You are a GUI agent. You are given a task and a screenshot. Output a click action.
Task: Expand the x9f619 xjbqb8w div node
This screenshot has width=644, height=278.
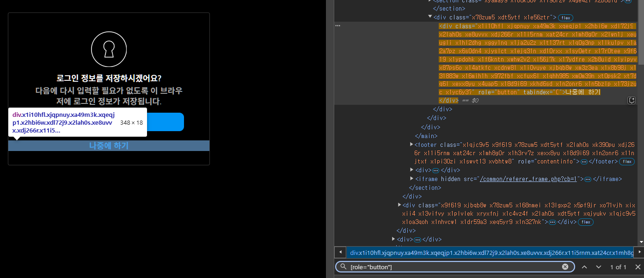coord(399,205)
